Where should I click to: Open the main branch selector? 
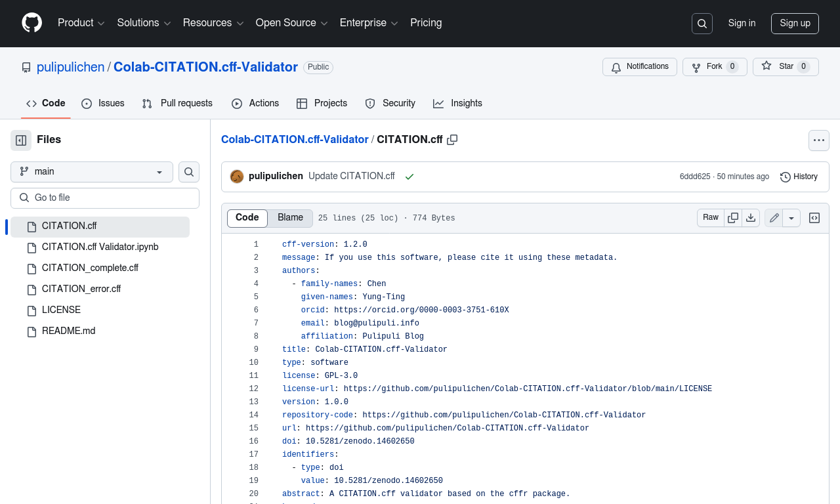coord(92,172)
